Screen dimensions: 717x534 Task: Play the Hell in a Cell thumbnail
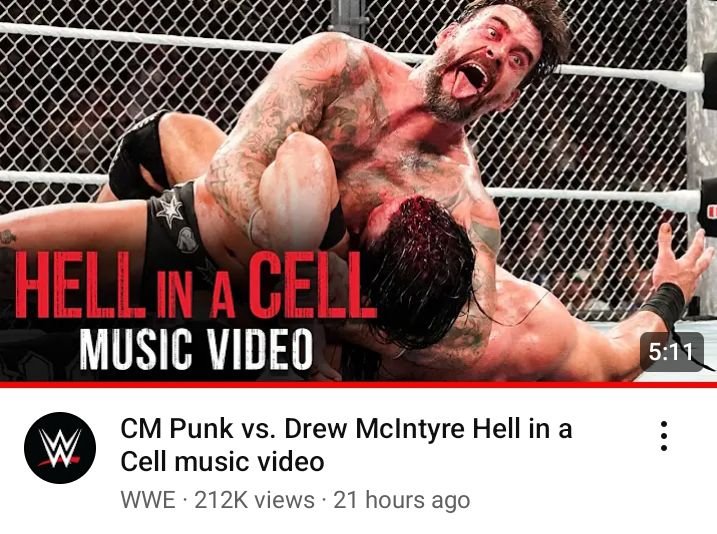358,190
